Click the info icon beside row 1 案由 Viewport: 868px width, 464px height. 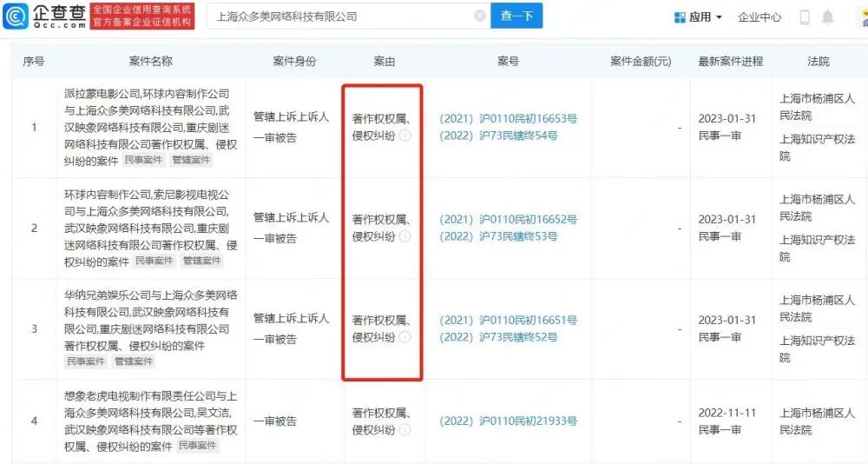point(405,136)
